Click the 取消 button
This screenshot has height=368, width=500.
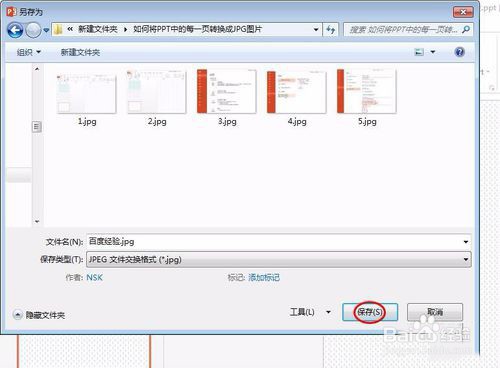click(435, 312)
